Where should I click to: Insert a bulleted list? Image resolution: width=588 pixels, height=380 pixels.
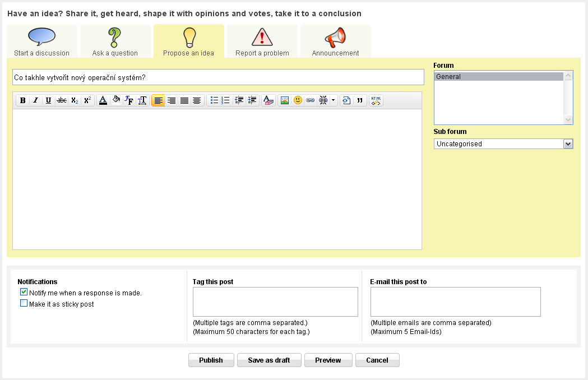coord(214,100)
